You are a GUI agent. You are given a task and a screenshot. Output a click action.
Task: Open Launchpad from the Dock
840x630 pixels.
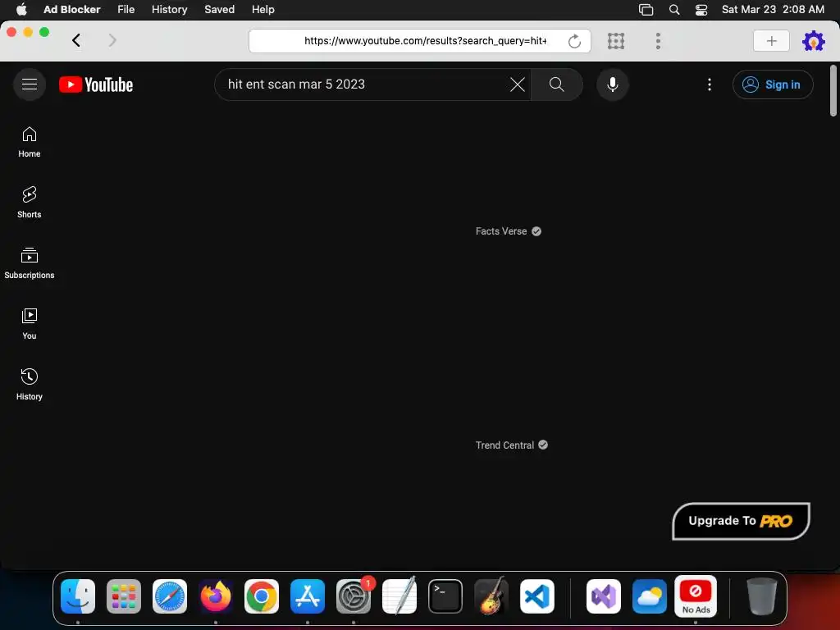pos(124,596)
